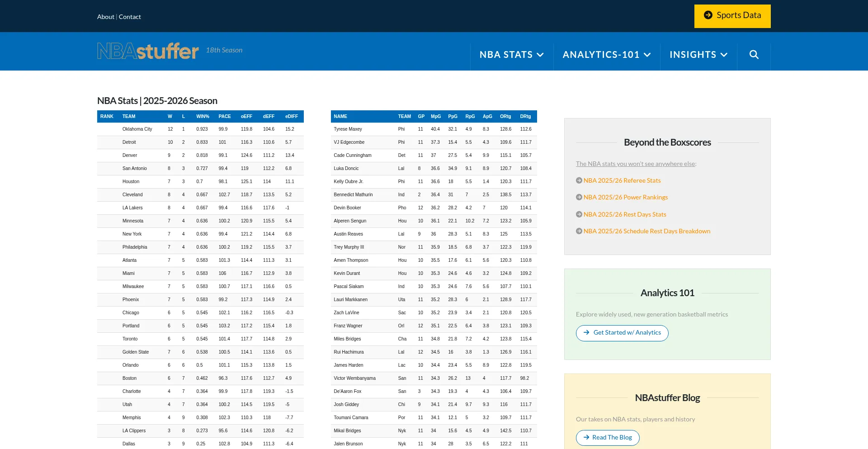This screenshot has width=868, height=449.
Task: Open Read The Blog button
Action: [x=608, y=437]
